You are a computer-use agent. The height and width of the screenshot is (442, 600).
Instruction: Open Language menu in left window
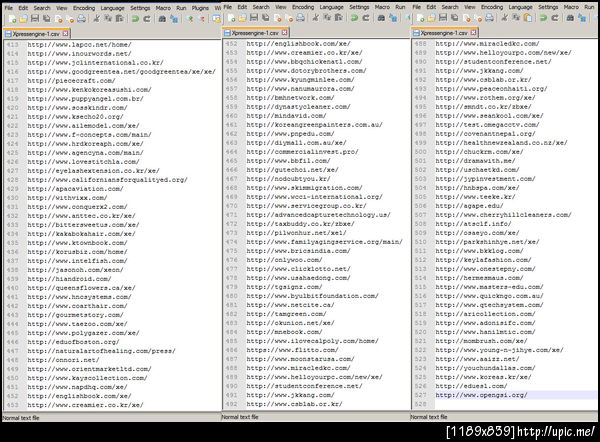click(112, 8)
